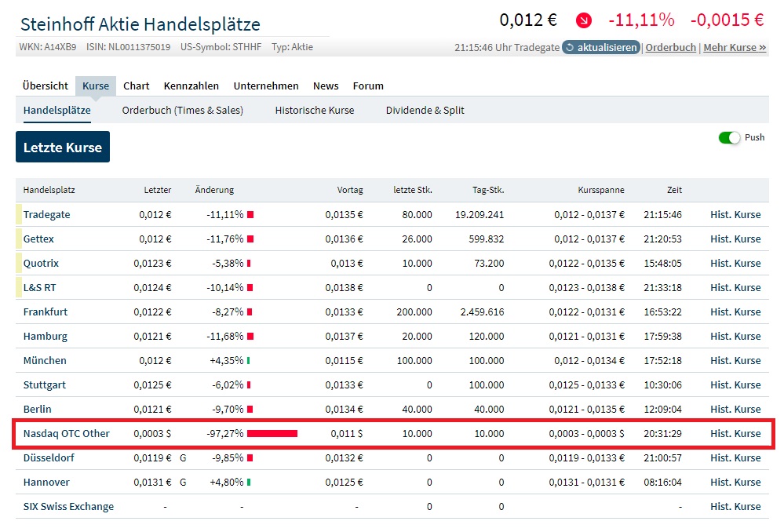The width and height of the screenshot is (784, 532).
Task: Select the Kurse tab
Action: [x=96, y=86]
